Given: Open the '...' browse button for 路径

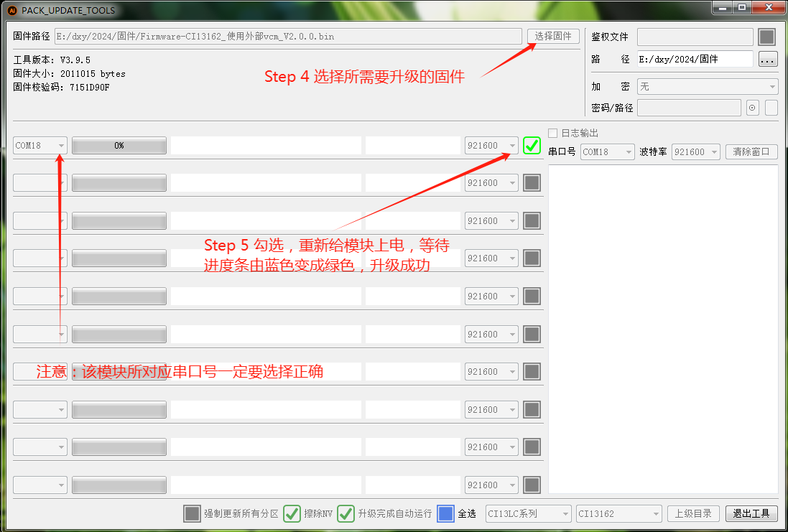Looking at the screenshot, I should coord(767,60).
